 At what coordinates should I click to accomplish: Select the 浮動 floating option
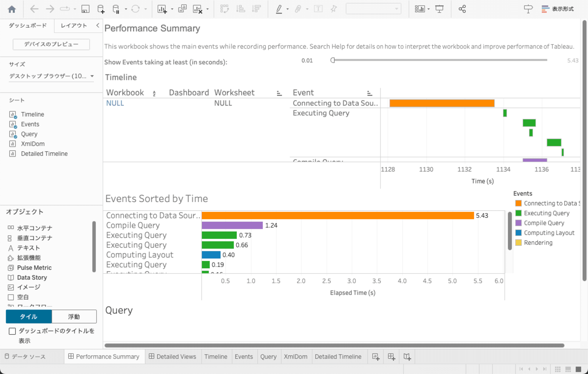click(74, 317)
